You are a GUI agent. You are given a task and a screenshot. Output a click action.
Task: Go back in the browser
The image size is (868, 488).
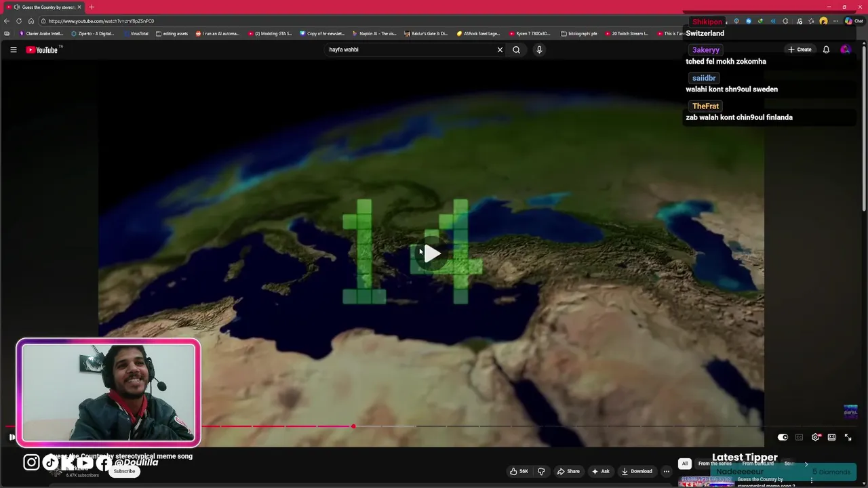point(7,21)
